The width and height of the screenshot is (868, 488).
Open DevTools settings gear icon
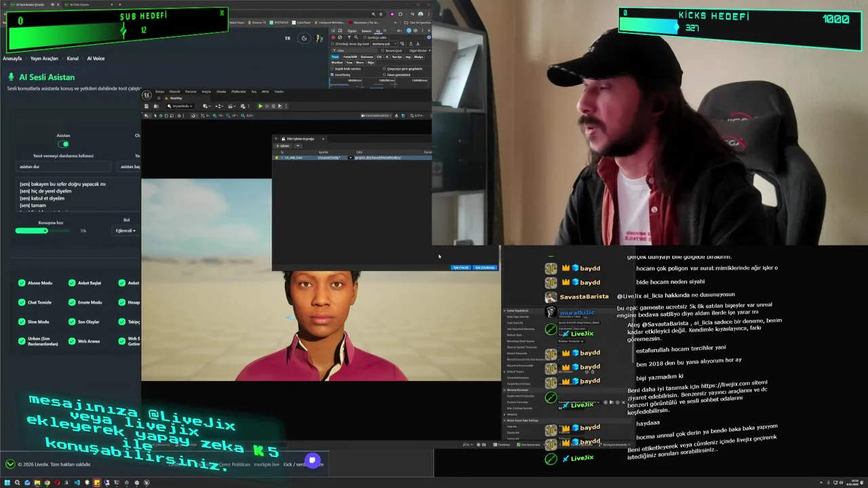pos(415,30)
